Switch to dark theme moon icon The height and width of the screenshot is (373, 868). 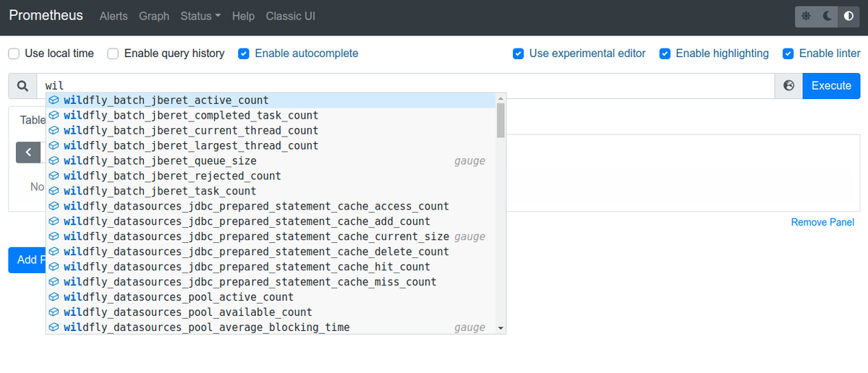827,16
